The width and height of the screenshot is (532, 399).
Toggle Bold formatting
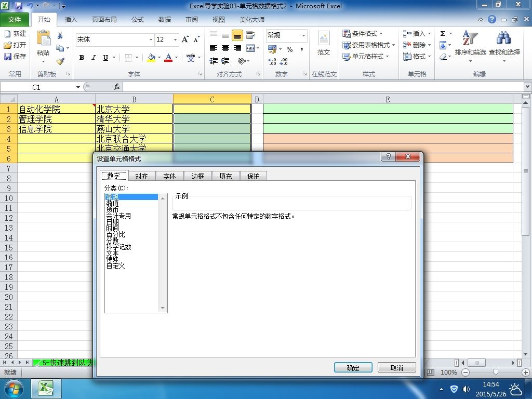pos(82,58)
